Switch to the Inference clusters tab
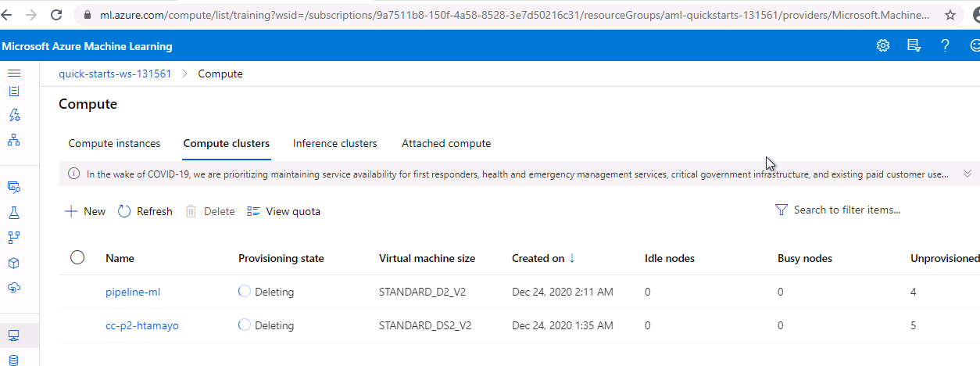 pos(334,143)
